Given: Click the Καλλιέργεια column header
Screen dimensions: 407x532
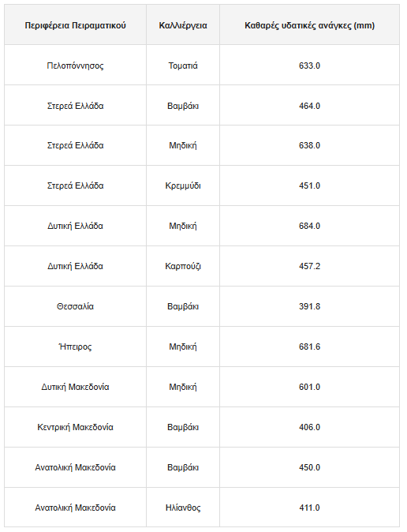Looking at the screenshot, I should tap(183, 25).
